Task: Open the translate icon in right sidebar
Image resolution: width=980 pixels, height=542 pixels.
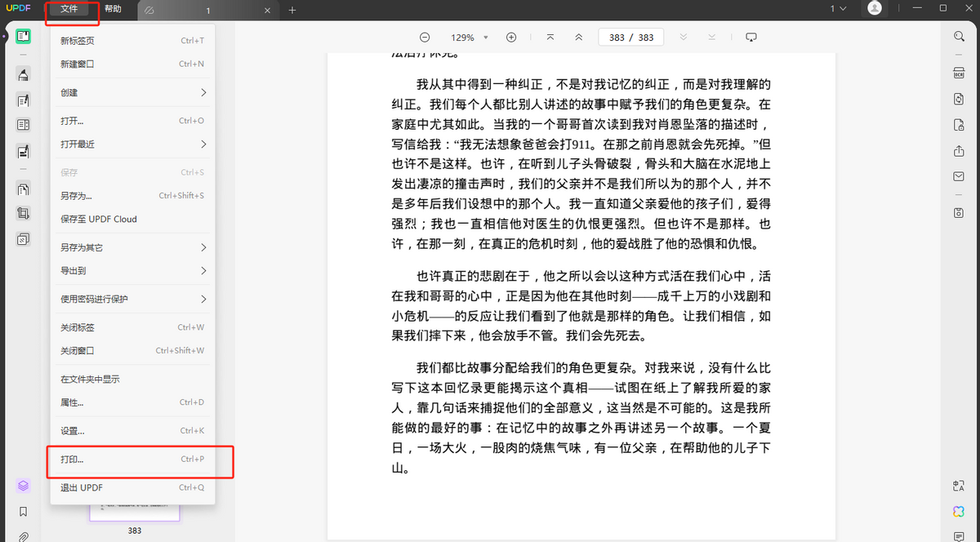Action: [x=959, y=486]
